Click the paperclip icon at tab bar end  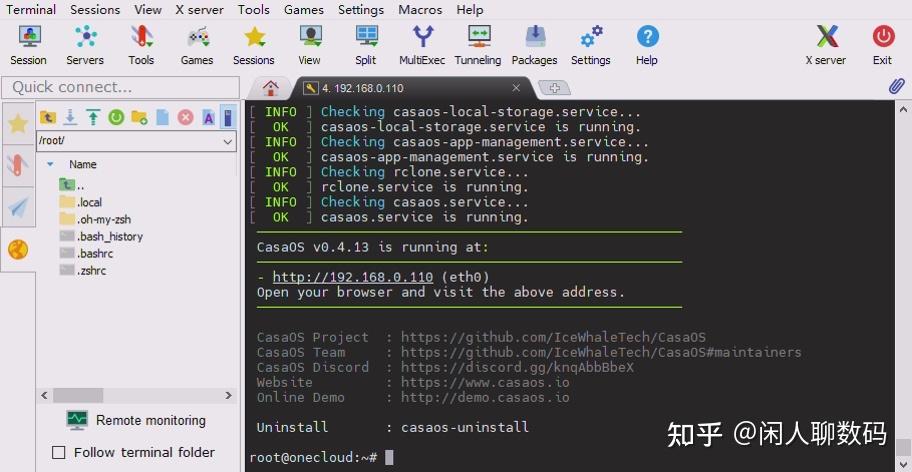click(x=896, y=87)
